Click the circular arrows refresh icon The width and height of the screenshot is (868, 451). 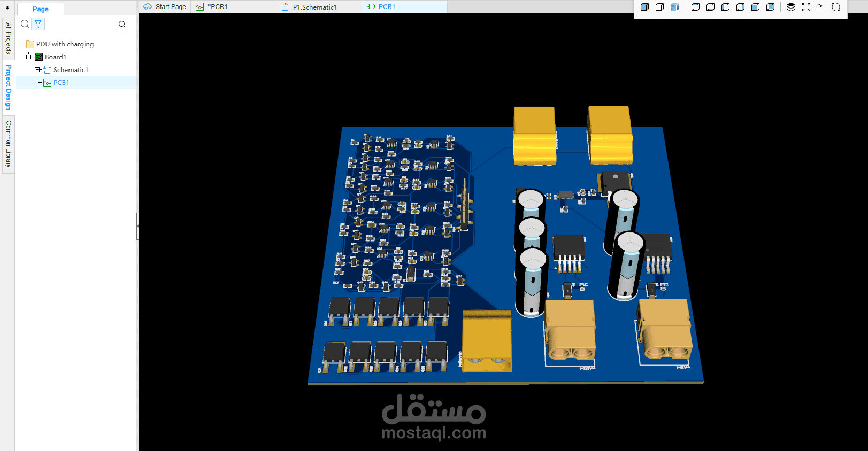point(836,7)
